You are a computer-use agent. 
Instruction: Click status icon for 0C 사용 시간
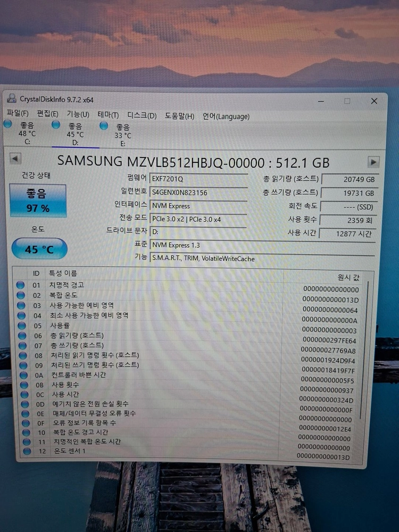(24, 395)
